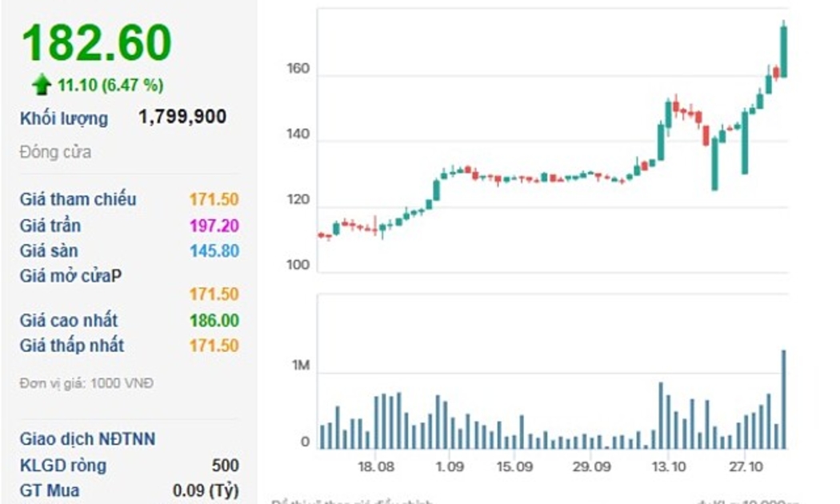Select the GT Mua value 0.09 (Tỷ)

(x=206, y=491)
